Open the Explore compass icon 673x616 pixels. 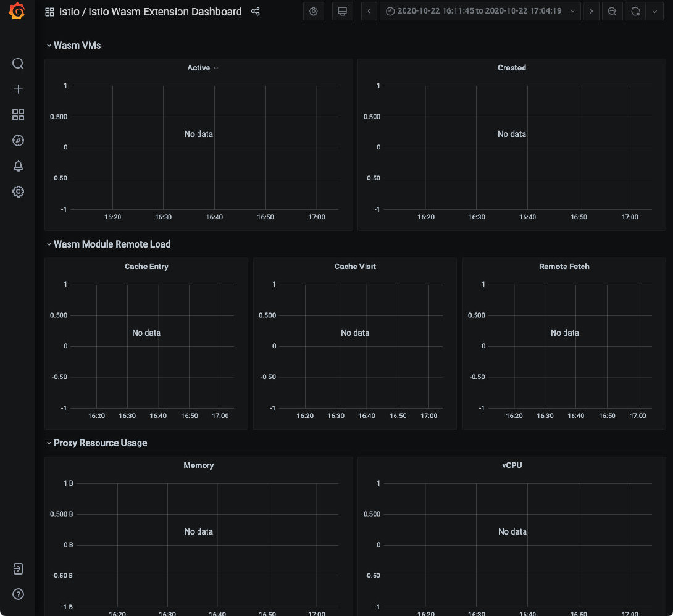[x=18, y=141]
